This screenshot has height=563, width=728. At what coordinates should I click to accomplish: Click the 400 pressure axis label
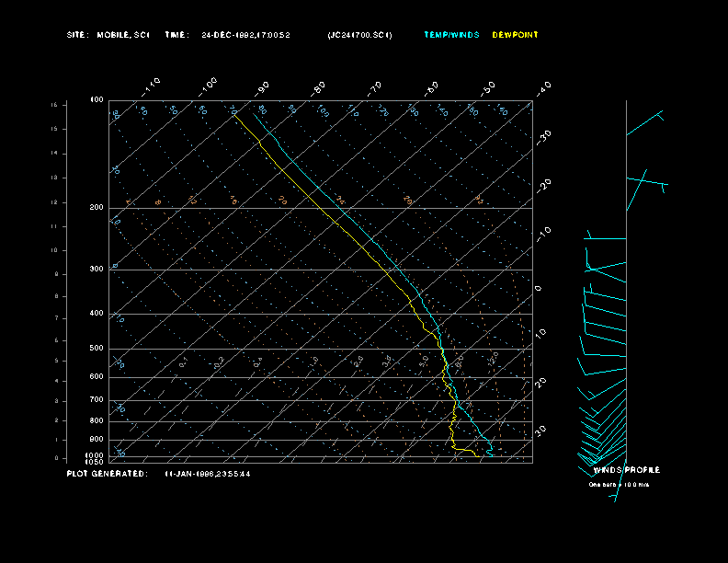point(97,313)
